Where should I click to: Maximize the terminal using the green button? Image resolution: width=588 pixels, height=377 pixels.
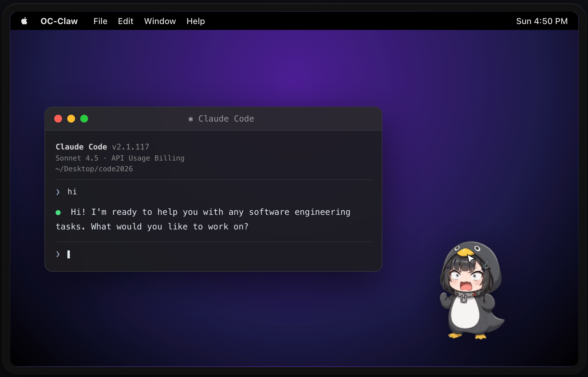click(x=84, y=119)
